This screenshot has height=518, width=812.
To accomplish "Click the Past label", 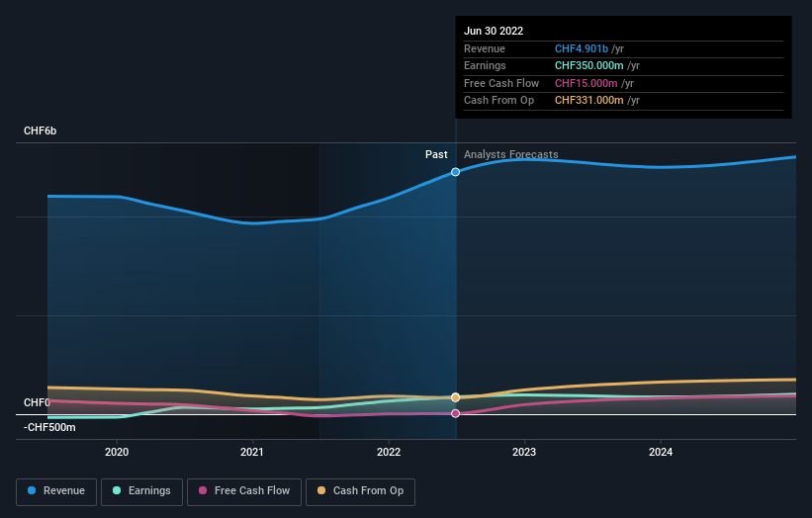I will click(x=436, y=155).
